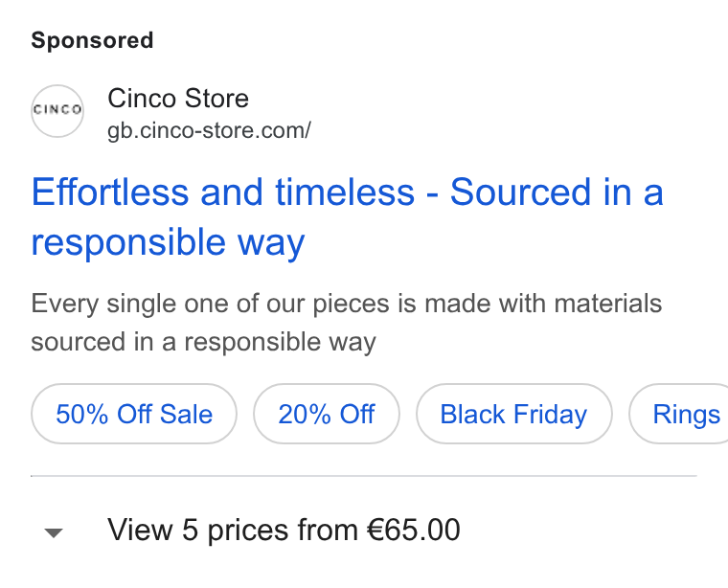The height and width of the screenshot is (588, 728).
Task: Click the 'responsible way' headline second line
Action: [168, 242]
